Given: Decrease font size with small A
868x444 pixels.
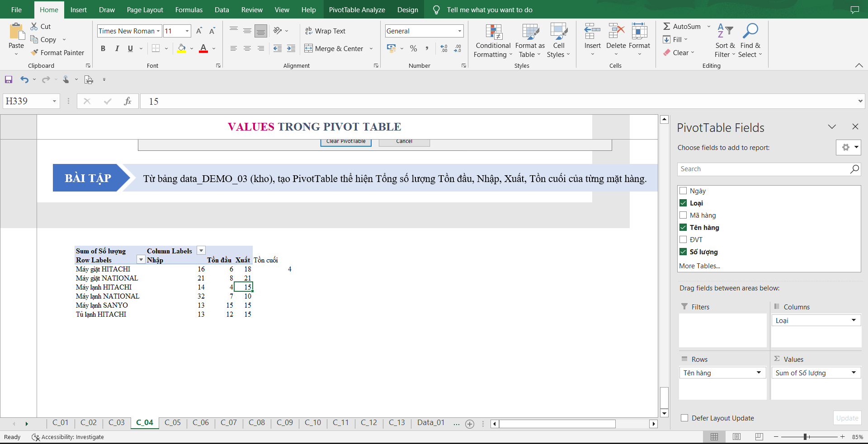Looking at the screenshot, I should click(212, 31).
